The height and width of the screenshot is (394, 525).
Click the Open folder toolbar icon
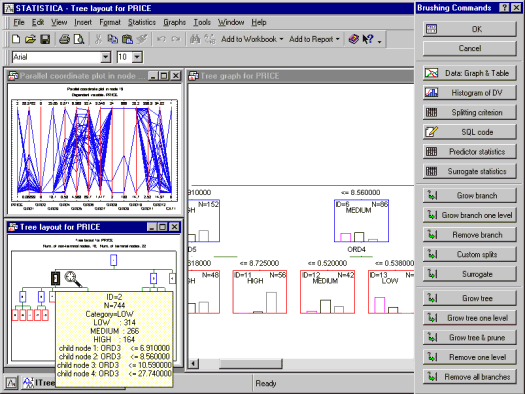pos(30,39)
